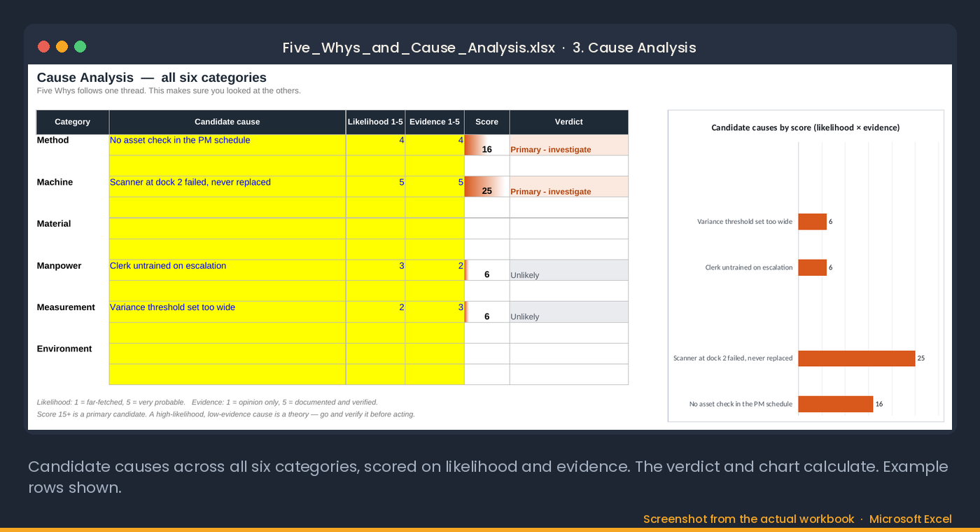Click the Machine row evidence value 5
This screenshot has width=980, height=532.
(435, 187)
